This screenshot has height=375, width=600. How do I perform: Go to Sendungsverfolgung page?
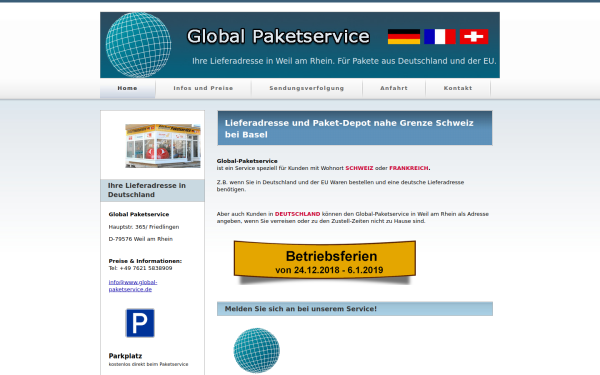pyautogui.click(x=307, y=88)
